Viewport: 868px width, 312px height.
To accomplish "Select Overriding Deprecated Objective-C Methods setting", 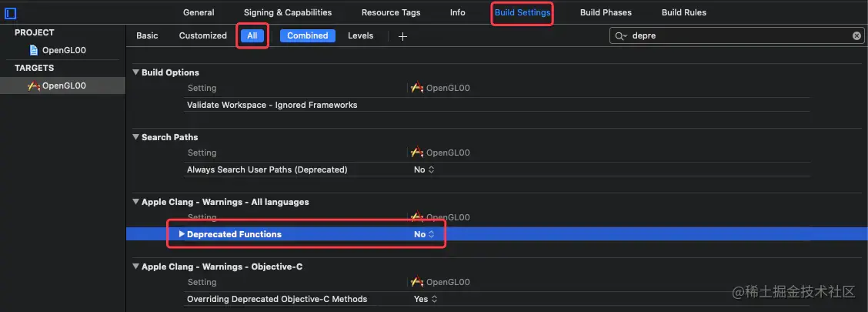I will click(x=277, y=299).
